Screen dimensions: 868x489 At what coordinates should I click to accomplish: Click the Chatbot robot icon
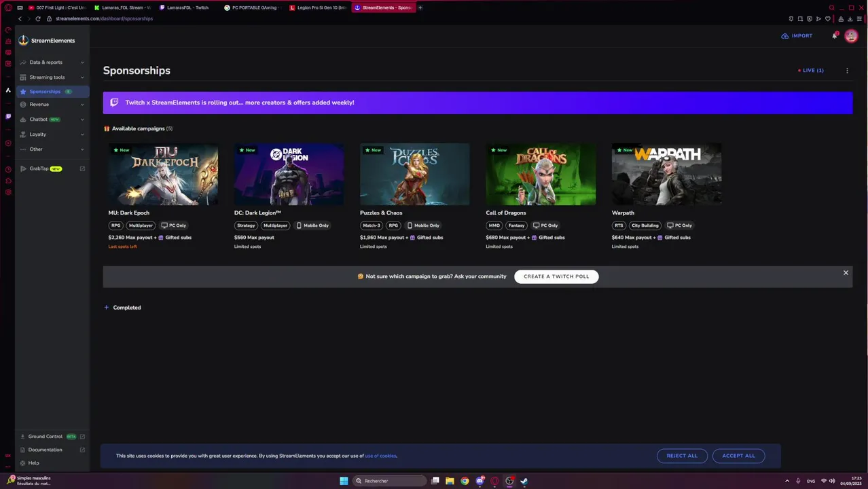coord(23,120)
